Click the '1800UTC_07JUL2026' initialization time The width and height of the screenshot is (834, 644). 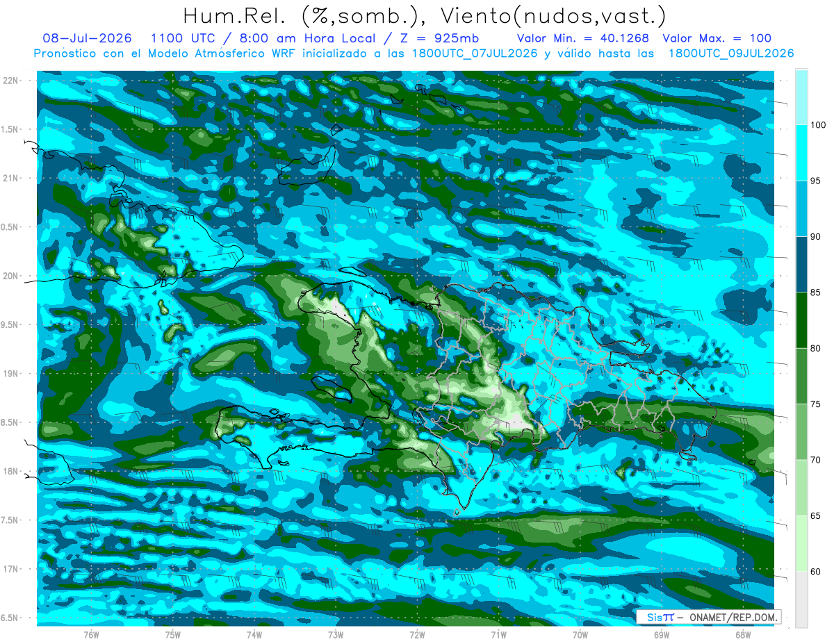click(474, 53)
